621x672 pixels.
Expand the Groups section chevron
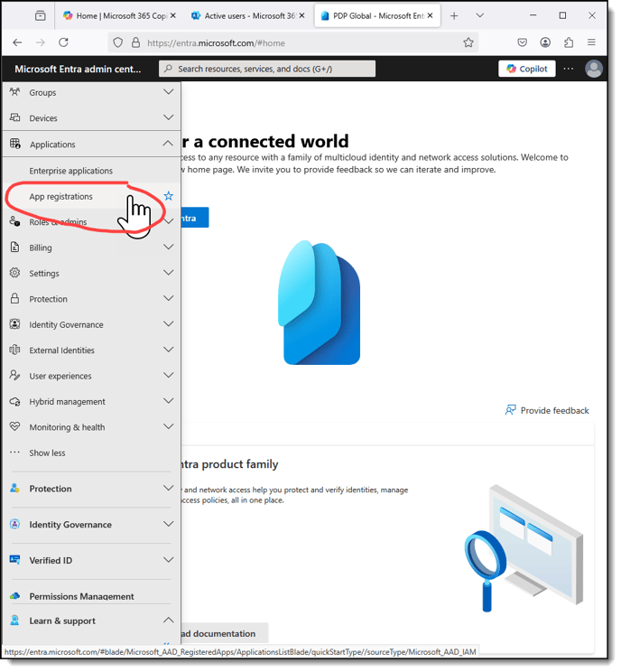pyautogui.click(x=169, y=92)
